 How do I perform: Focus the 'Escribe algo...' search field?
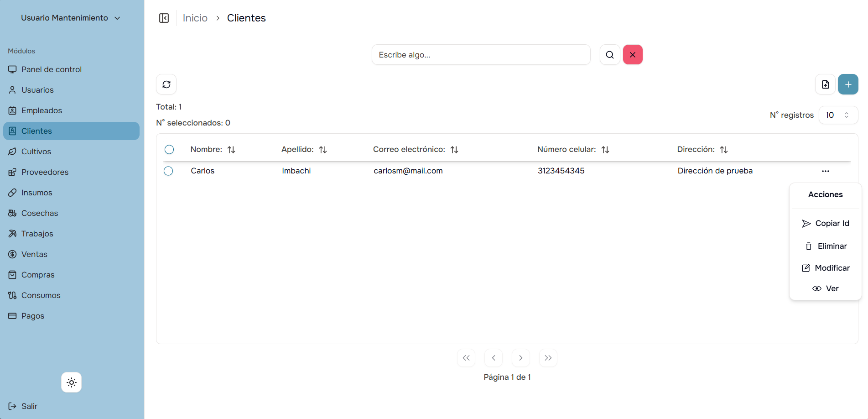pyautogui.click(x=481, y=55)
